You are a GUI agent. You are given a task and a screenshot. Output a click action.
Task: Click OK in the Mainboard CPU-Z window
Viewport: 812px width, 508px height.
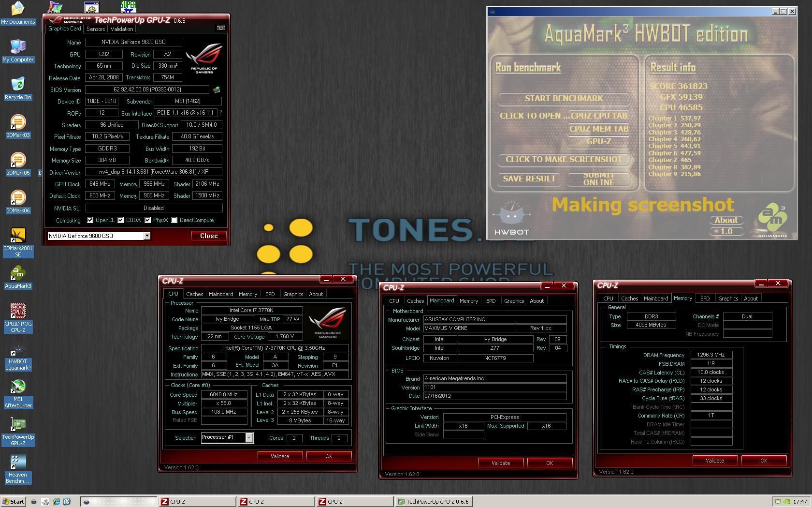point(550,463)
